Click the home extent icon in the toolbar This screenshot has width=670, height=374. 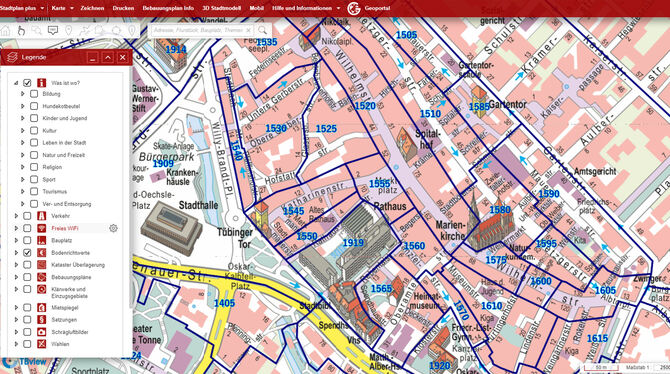tap(6, 30)
